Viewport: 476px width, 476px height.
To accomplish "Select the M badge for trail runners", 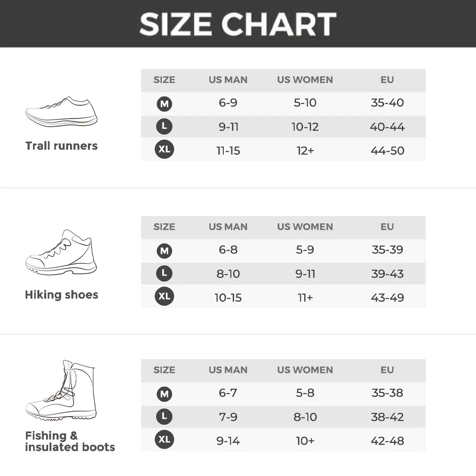I will coord(164,103).
